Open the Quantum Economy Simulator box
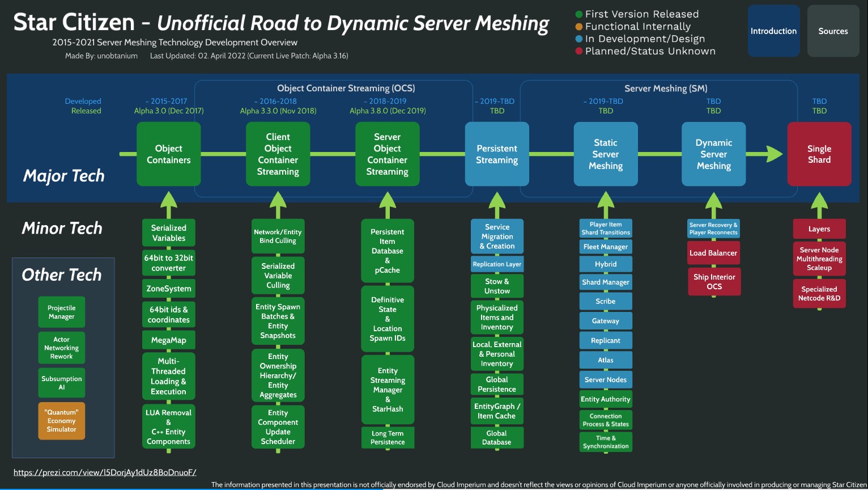The image size is (868, 490). coord(62,421)
